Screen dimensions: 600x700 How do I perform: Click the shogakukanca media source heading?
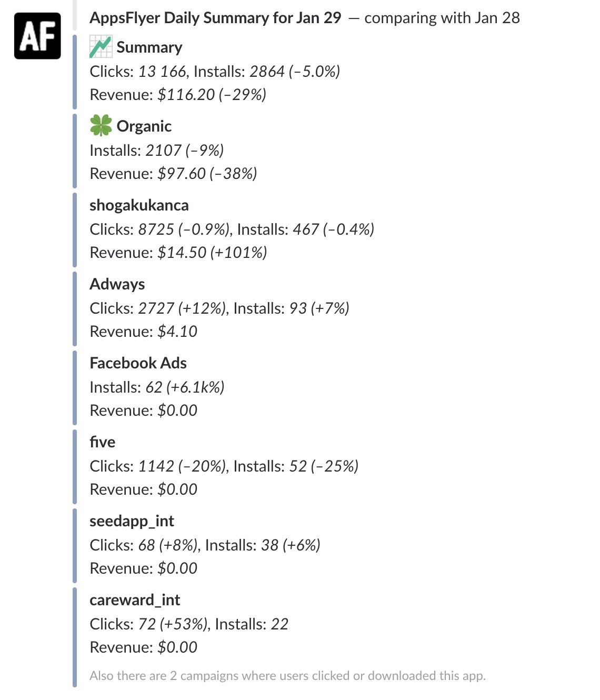(139, 205)
